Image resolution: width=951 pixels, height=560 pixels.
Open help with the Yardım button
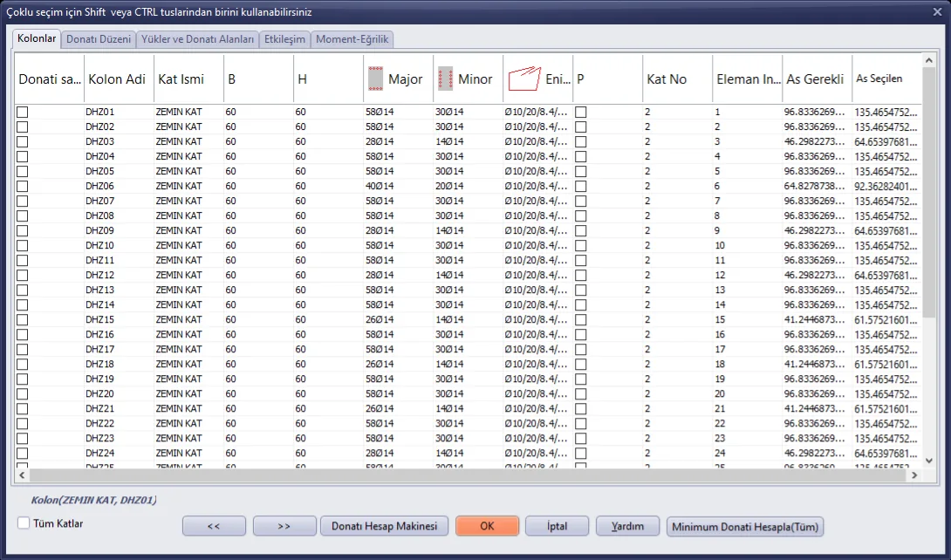click(627, 526)
